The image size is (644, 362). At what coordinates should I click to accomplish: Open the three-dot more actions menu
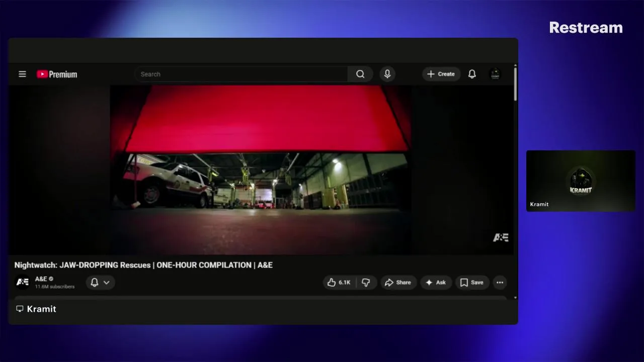[500, 283]
